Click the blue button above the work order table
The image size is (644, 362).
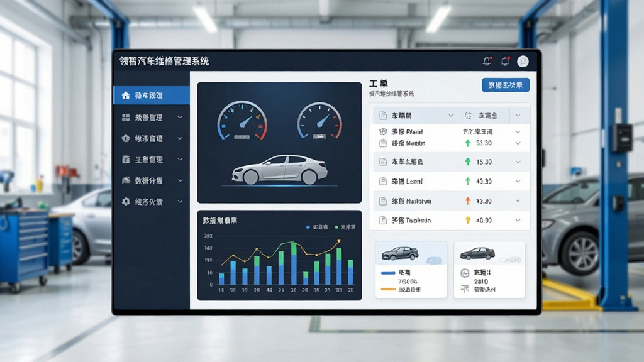pyautogui.click(x=506, y=85)
